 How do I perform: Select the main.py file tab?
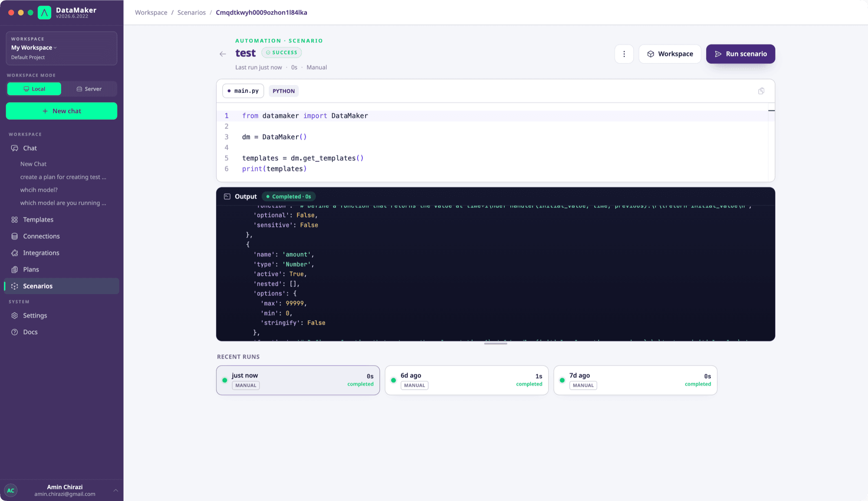243,91
